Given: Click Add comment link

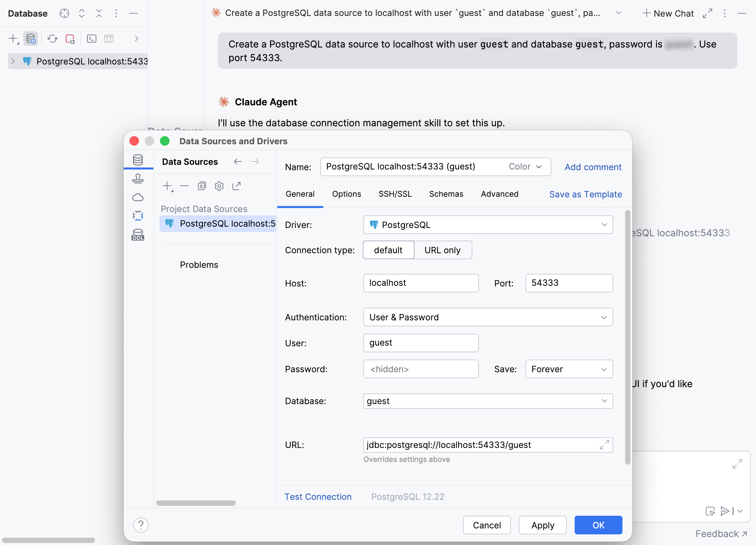Looking at the screenshot, I should pyautogui.click(x=593, y=167).
